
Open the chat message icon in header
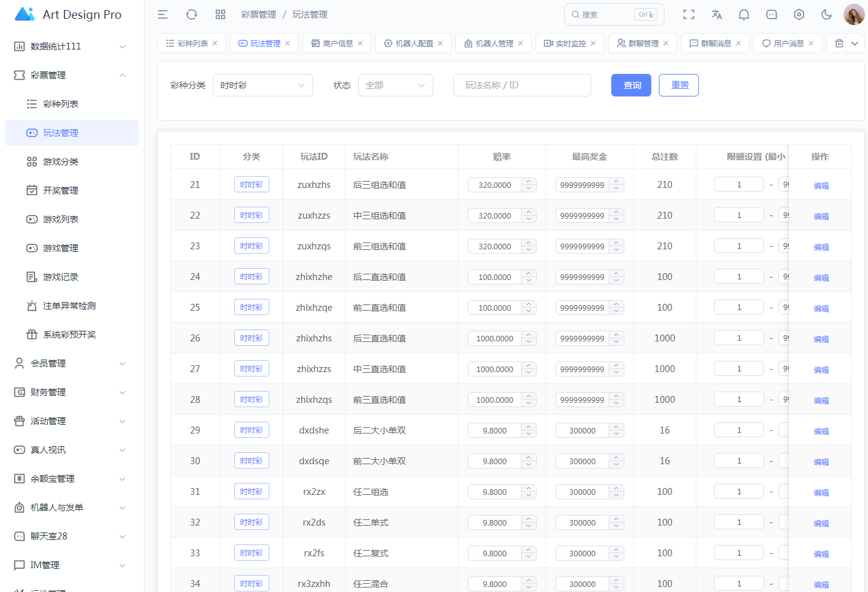pyautogui.click(x=772, y=14)
